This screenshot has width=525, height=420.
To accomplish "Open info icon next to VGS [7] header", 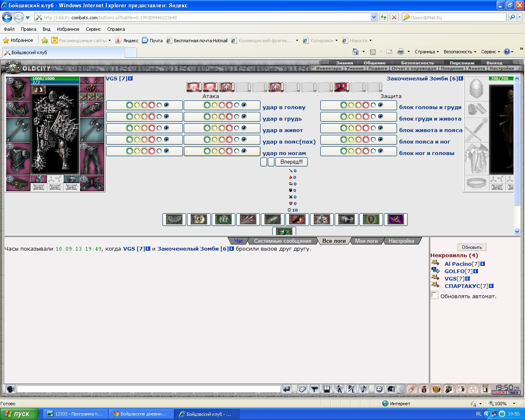I will (x=130, y=78).
